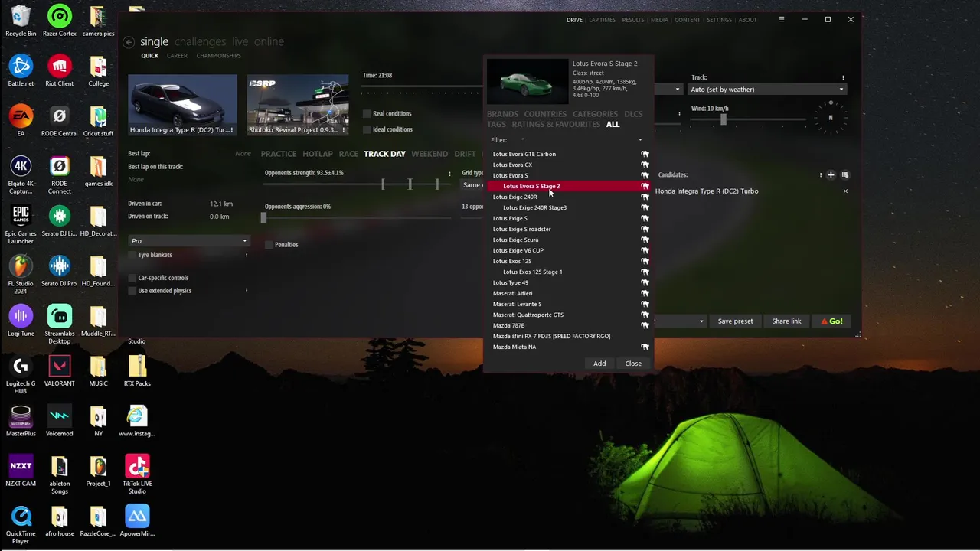Viewport: 980px width, 551px height.
Task: Switch car list to COUNTRIES tab
Action: (x=545, y=114)
